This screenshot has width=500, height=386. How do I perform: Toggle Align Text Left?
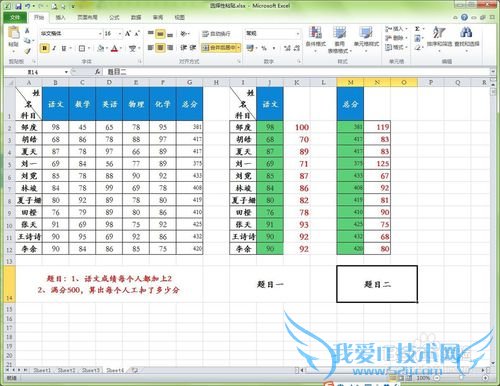pyautogui.click(x=151, y=48)
